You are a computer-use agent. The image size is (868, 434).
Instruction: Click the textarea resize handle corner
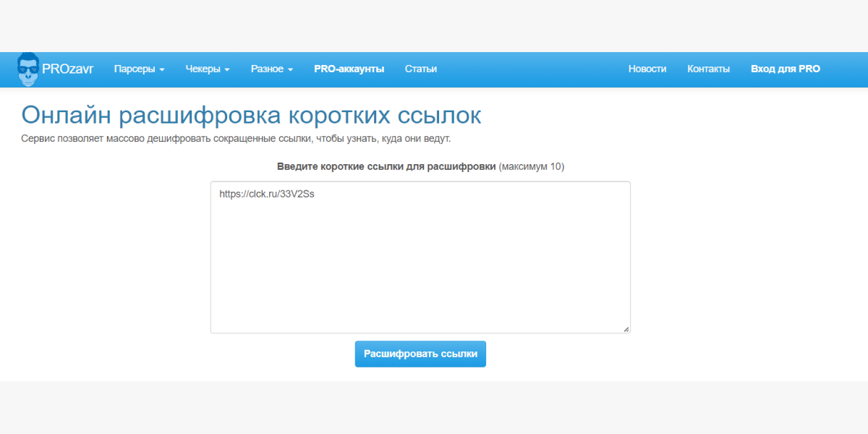point(626,328)
